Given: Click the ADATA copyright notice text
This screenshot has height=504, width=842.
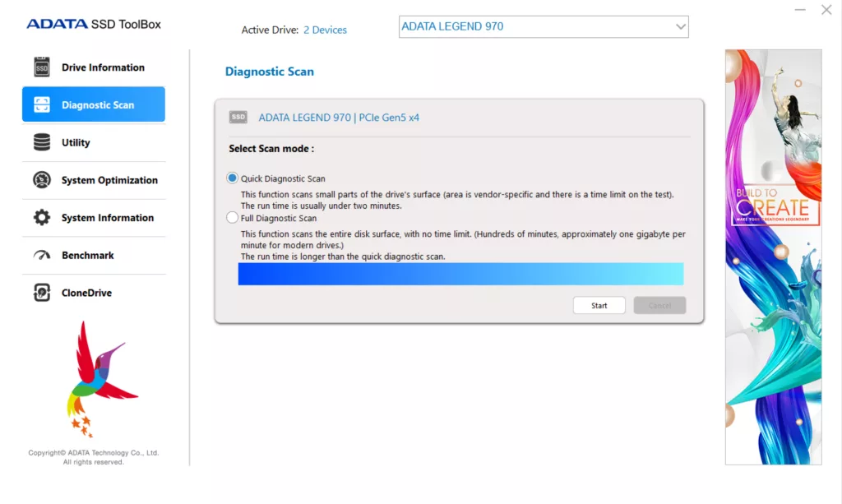Looking at the screenshot, I should coord(94,457).
